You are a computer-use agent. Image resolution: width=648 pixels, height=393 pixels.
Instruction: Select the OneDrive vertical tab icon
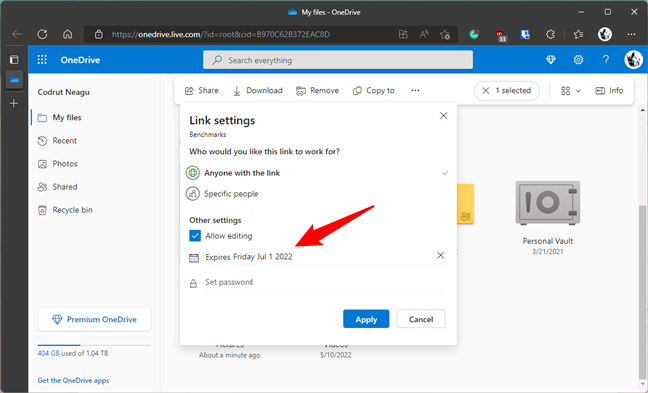[x=14, y=80]
